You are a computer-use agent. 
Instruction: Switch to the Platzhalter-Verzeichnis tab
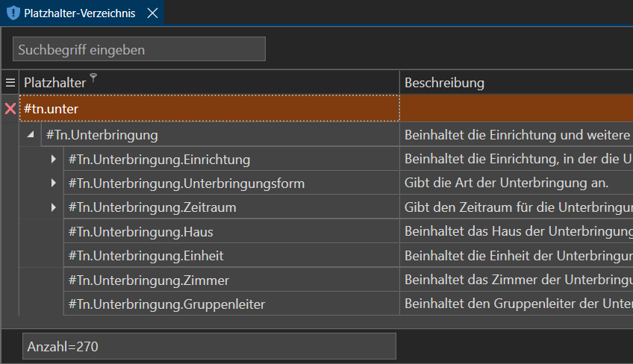coord(80,13)
